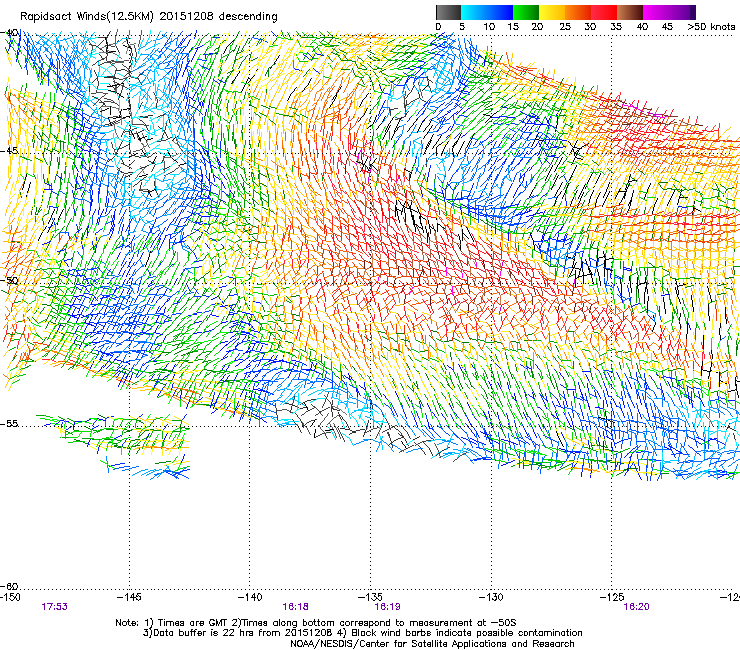Screen dimensions: 740x650
Task: Click the -40 latitude axis label
Action: [10, 33]
